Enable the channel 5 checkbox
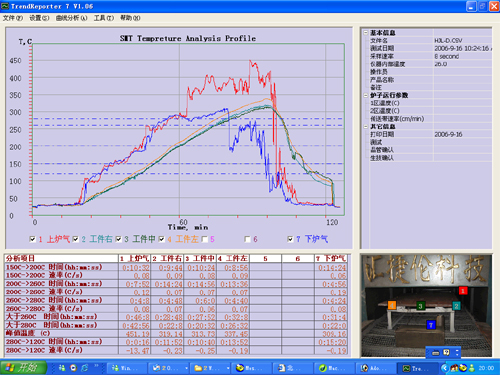The height and width of the screenshot is (375, 500). click(205, 239)
